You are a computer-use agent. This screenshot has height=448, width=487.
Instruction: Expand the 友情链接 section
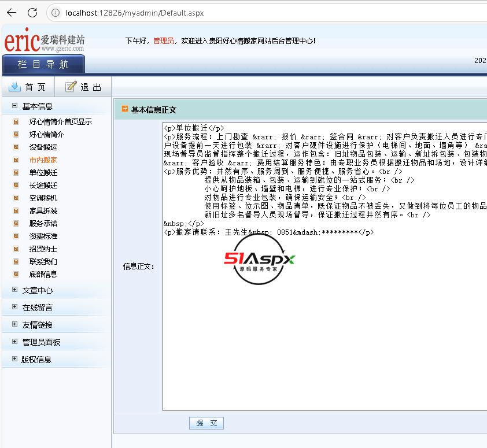point(15,325)
